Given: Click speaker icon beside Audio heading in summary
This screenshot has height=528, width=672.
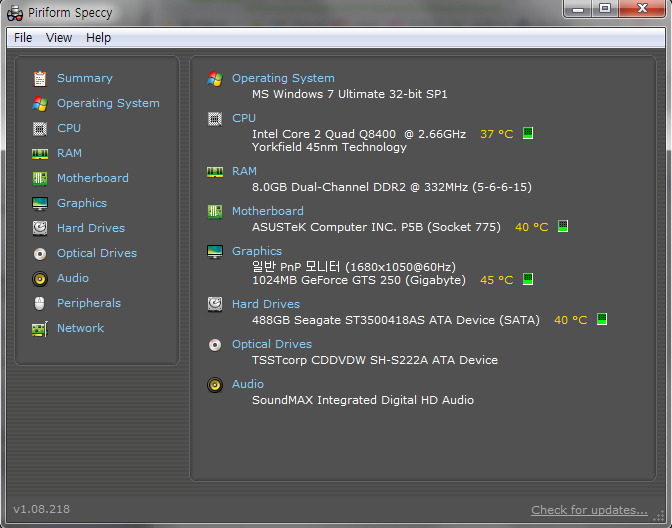Looking at the screenshot, I should click(215, 385).
